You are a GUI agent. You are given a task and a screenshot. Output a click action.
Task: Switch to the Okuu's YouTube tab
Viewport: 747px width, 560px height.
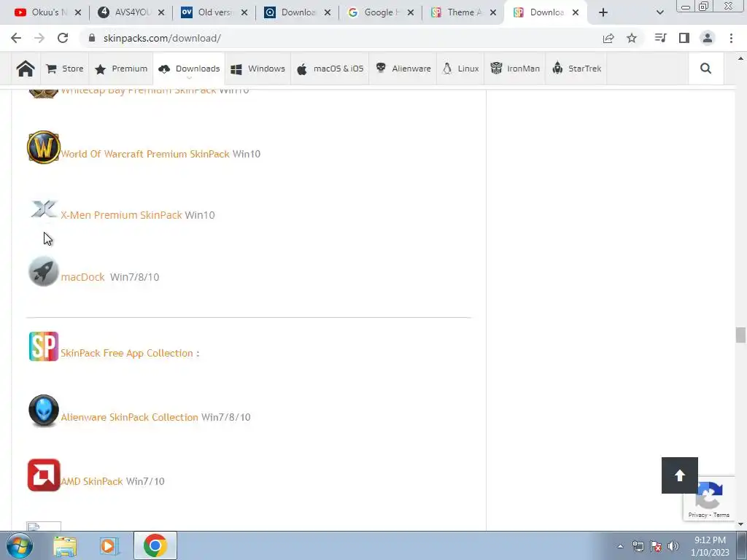[40, 12]
